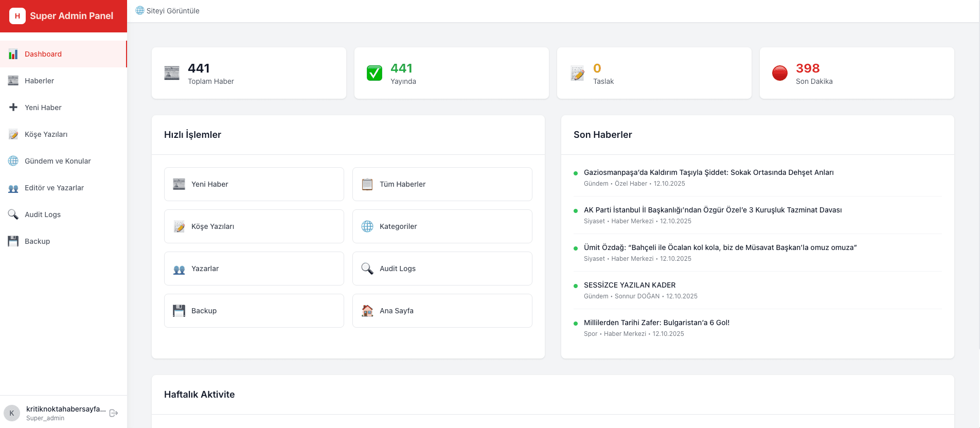Screen dimensions: 980x428
Task: Open Editör ve Yazarlar menu item
Action: pos(63,188)
